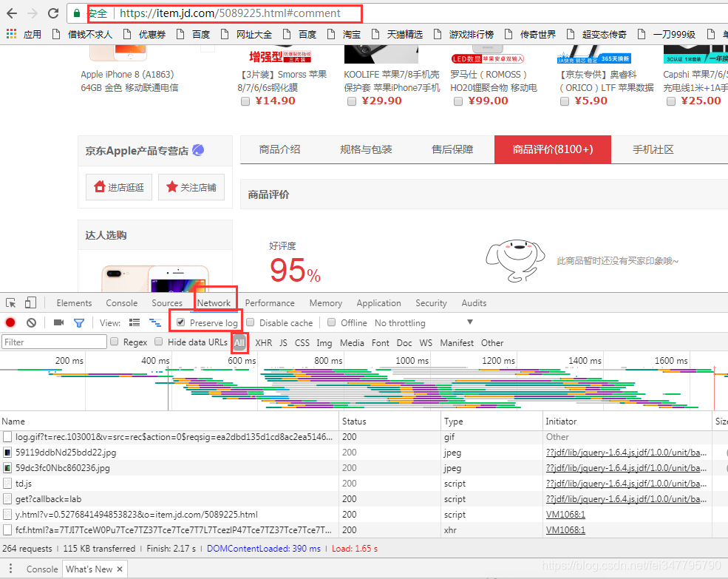
Task: Filter requests by JS type
Action: pos(283,342)
